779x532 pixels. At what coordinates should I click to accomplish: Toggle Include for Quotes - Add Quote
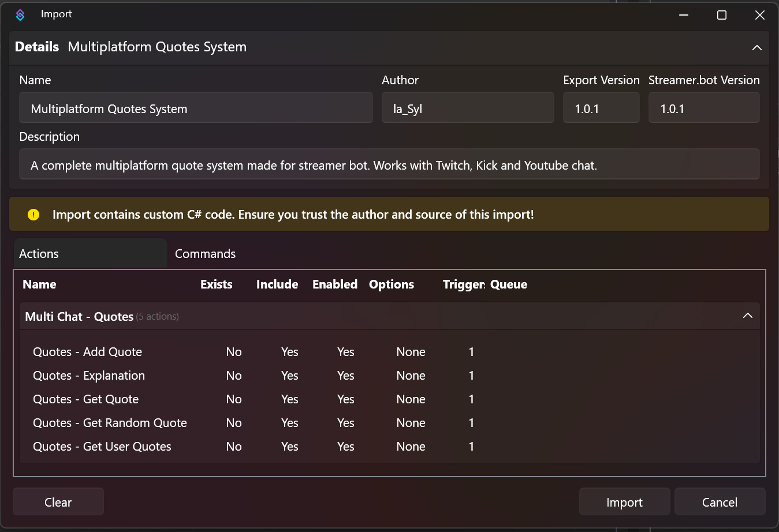tap(289, 351)
